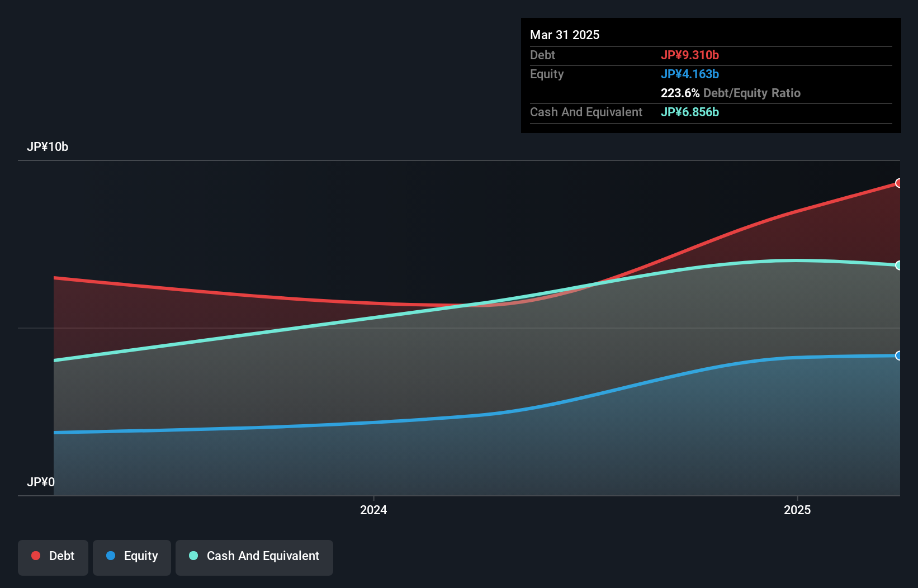Screen dimensions: 918x588
Task: Select the teal Cash endpoint marker
Action: pos(898,265)
